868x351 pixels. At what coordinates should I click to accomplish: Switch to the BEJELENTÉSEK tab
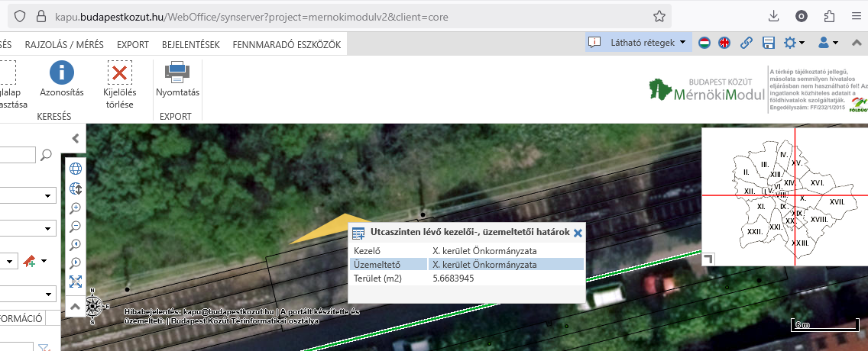(x=190, y=45)
